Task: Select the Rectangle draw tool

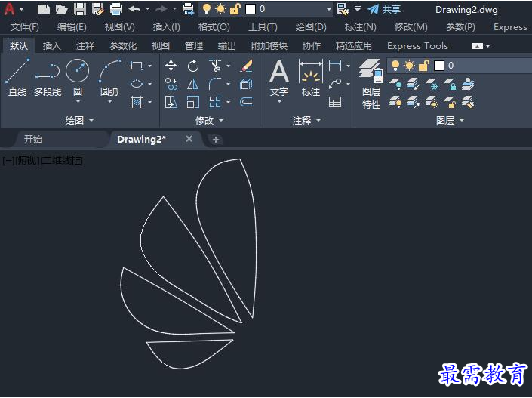Action: [137, 66]
